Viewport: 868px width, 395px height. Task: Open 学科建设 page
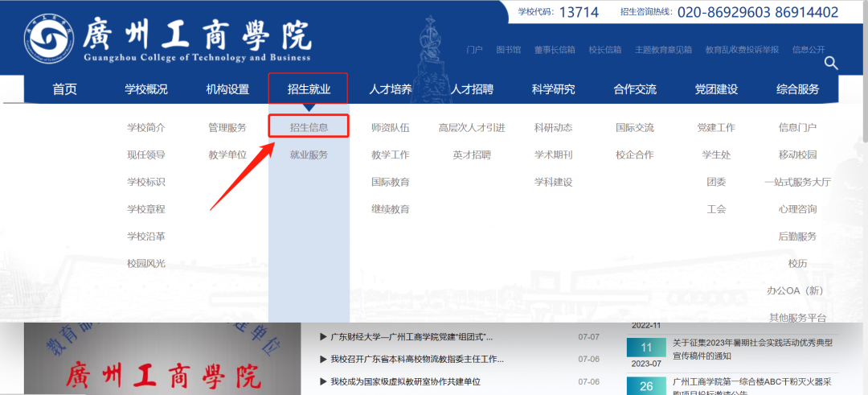coord(553,183)
